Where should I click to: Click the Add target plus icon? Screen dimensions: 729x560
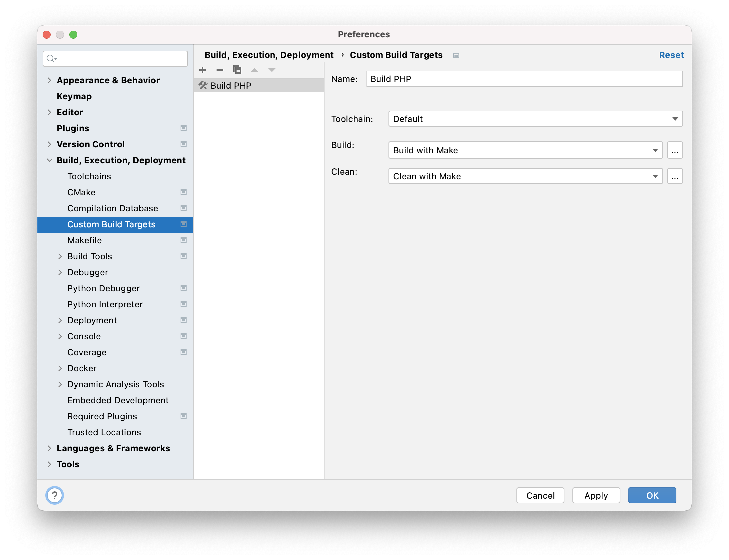click(x=203, y=70)
